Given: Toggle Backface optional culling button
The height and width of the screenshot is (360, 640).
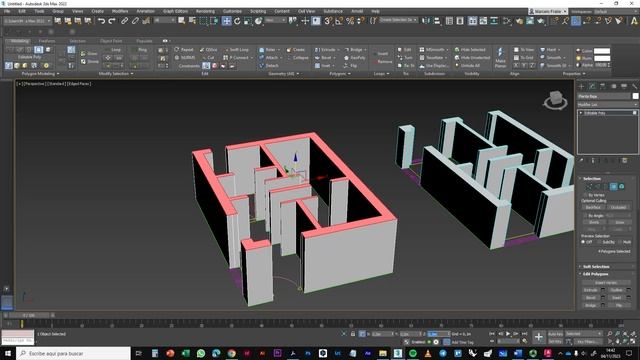Looking at the screenshot, I should 593,207.
